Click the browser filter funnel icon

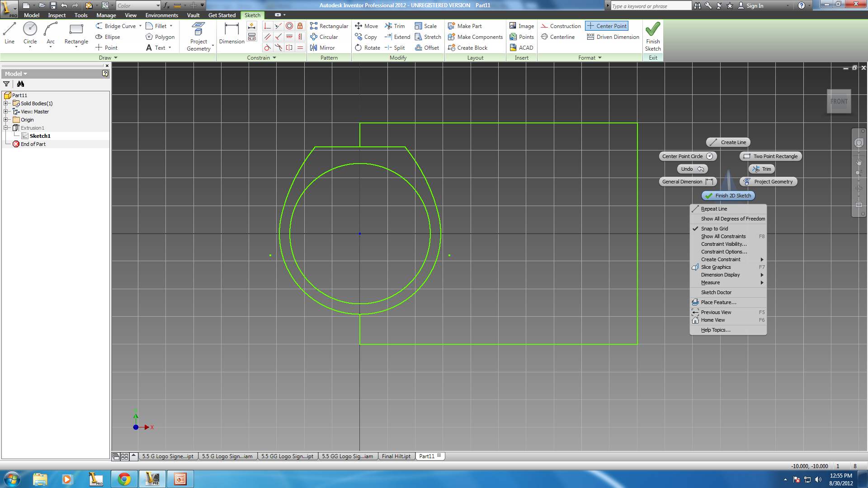click(6, 84)
